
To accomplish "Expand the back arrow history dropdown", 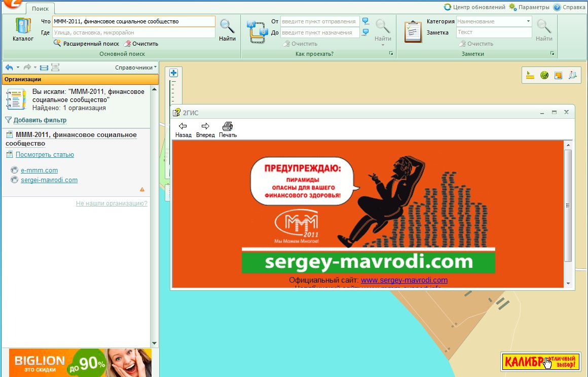I will [18, 67].
